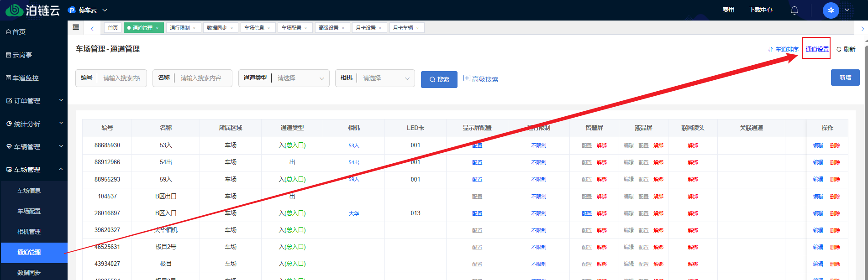Viewport: 868px width, 280px height.
Task: Switch to the 首页 tab
Action: (113, 28)
